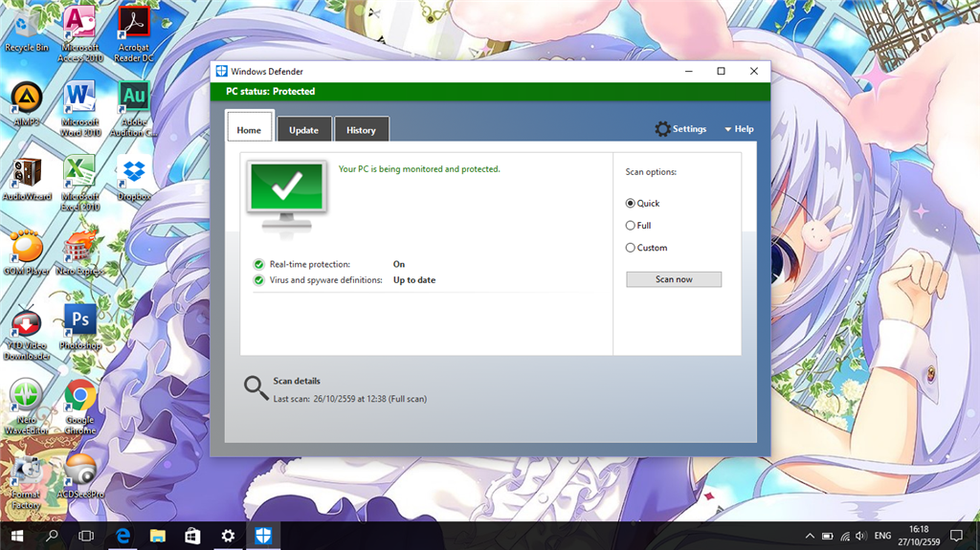Maximize the Windows Defender window
Screen dimensions: 980x550
[722, 71]
